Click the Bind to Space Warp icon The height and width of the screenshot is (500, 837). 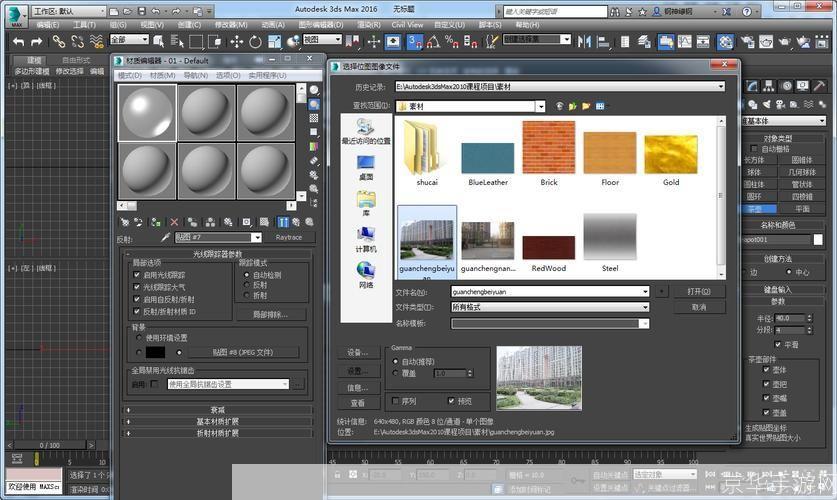click(97, 41)
